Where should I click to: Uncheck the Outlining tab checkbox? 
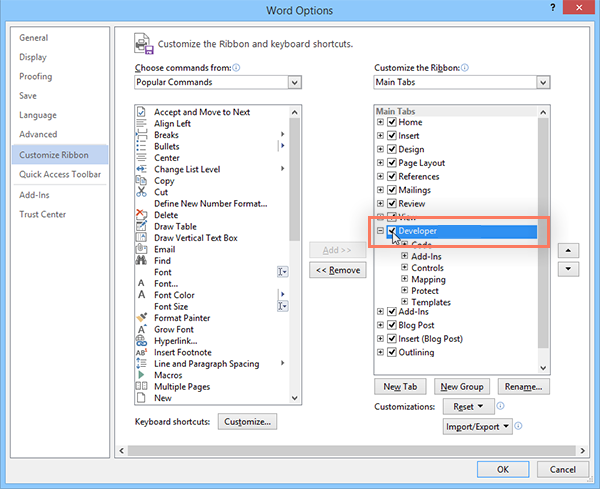[393, 352]
